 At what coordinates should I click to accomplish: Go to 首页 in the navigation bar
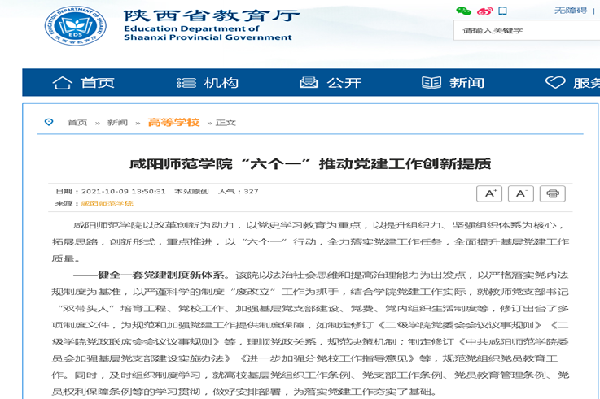pos(97,83)
